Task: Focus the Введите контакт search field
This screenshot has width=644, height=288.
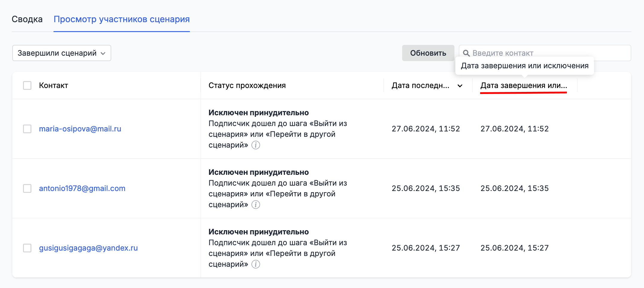Action: [550, 53]
